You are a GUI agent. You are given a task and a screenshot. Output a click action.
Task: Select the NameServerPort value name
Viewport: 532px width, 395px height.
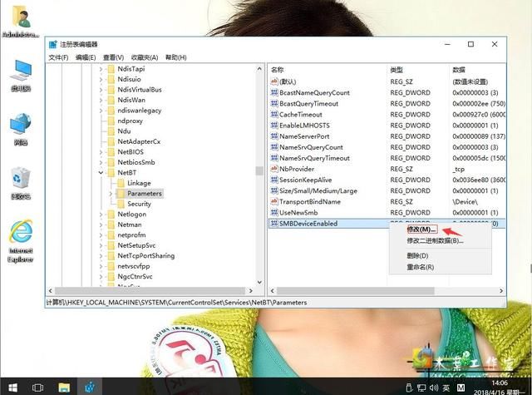304,136
